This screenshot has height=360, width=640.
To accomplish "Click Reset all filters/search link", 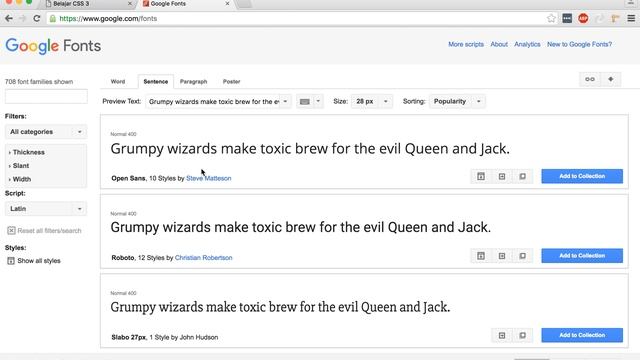I will 49,231.
